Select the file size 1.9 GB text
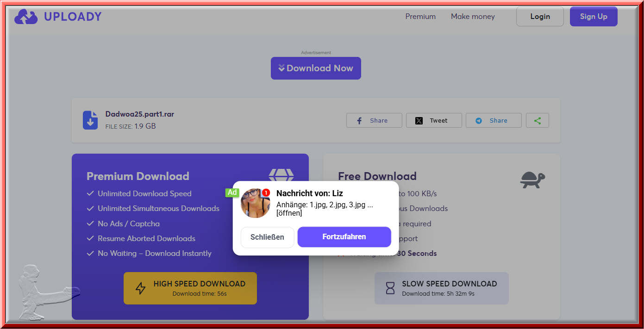Image resolution: width=644 pixels, height=329 pixels. 145,126
